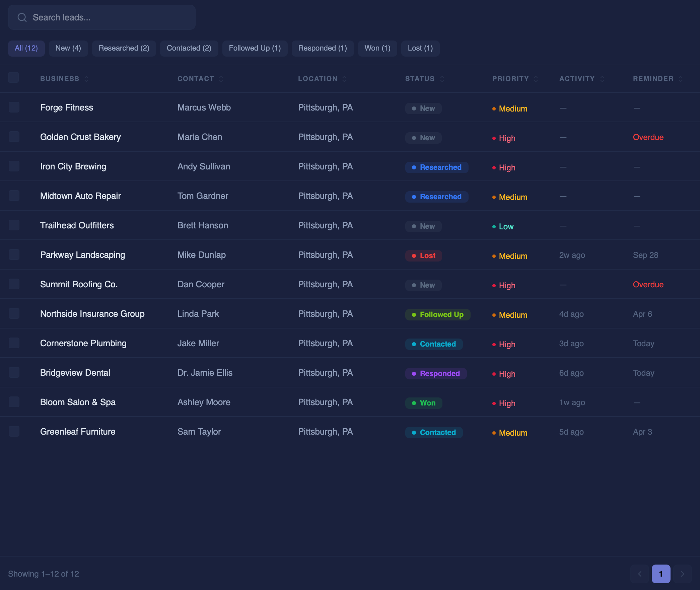Click page 1 pagination button
The height and width of the screenshot is (590, 700).
[x=661, y=574]
